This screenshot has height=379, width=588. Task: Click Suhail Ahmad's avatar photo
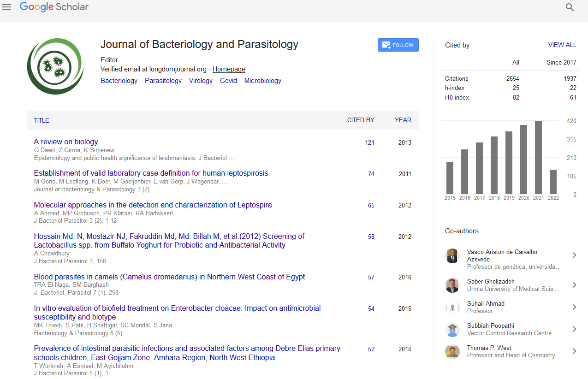click(x=452, y=308)
